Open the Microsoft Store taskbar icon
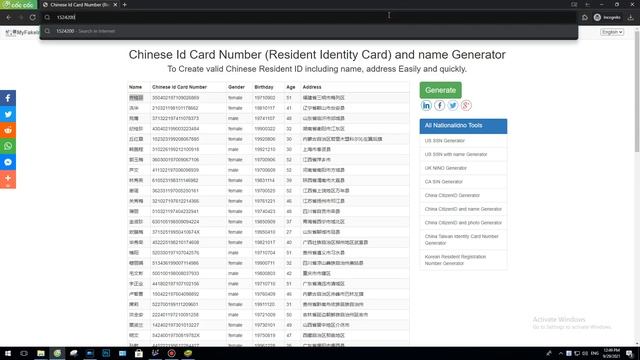Screen dimensions: 640x360 tap(139, 353)
